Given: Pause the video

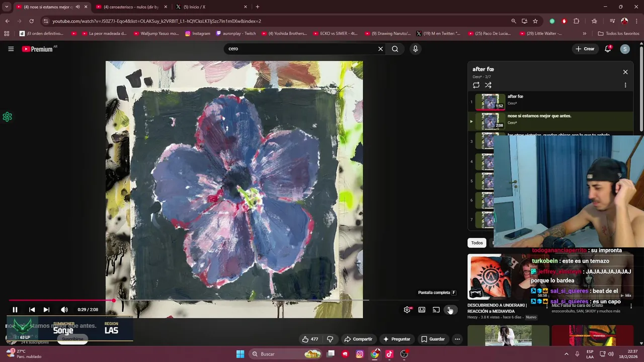Looking at the screenshot, I should [15, 310].
